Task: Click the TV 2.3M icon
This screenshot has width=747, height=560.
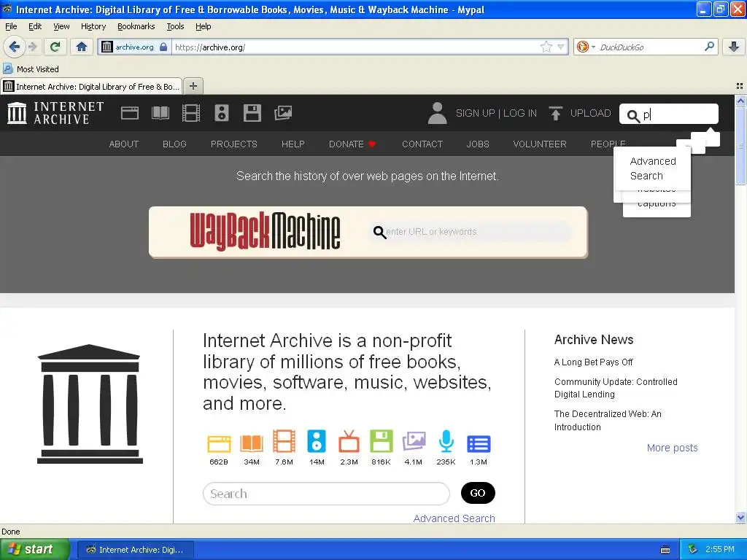Action: coord(349,441)
